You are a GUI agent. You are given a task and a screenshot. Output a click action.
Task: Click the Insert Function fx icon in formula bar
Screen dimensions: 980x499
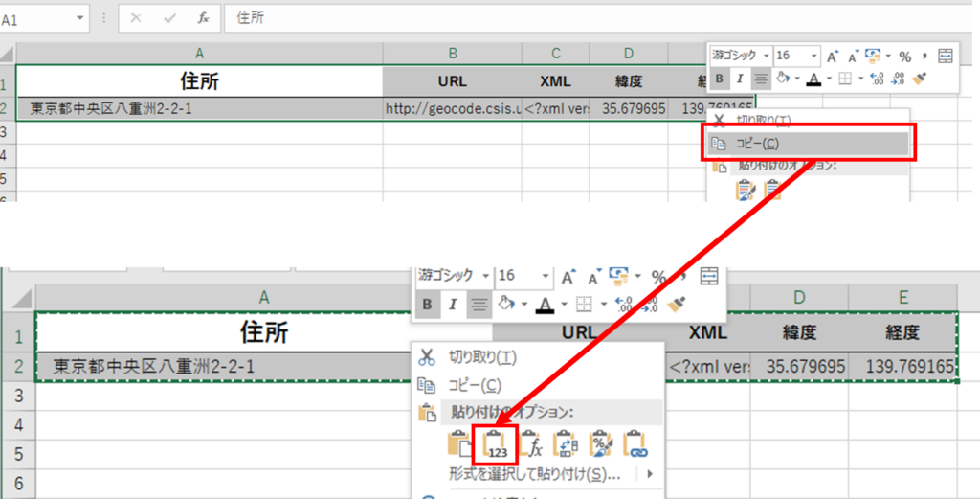pyautogui.click(x=203, y=17)
